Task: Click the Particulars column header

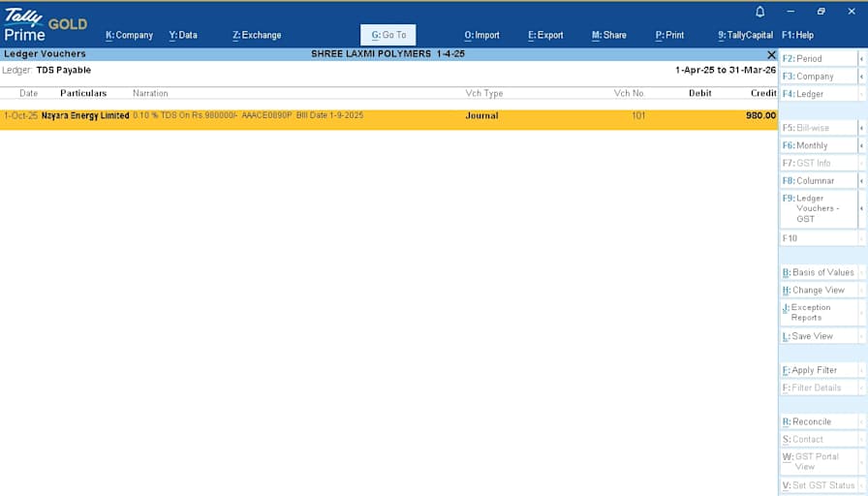Action: tap(83, 93)
